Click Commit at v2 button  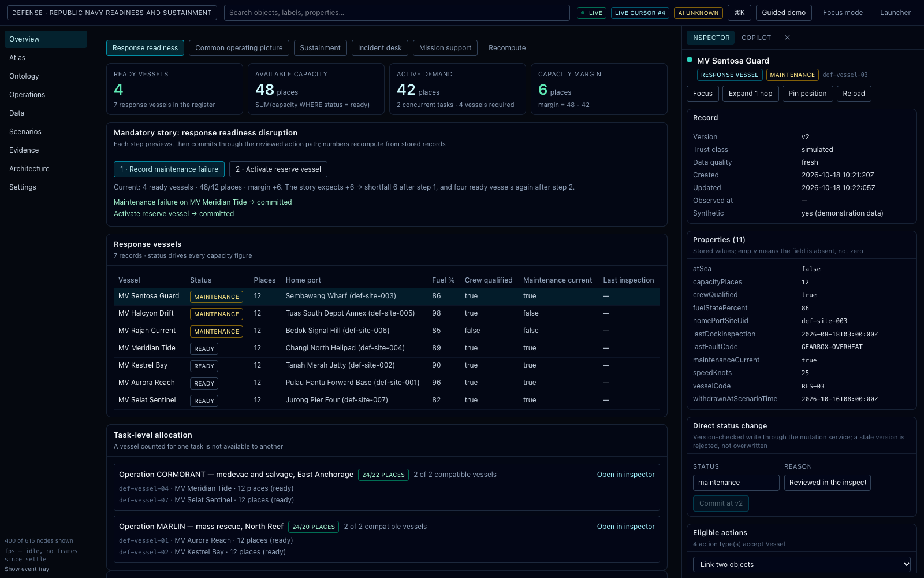tap(721, 503)
